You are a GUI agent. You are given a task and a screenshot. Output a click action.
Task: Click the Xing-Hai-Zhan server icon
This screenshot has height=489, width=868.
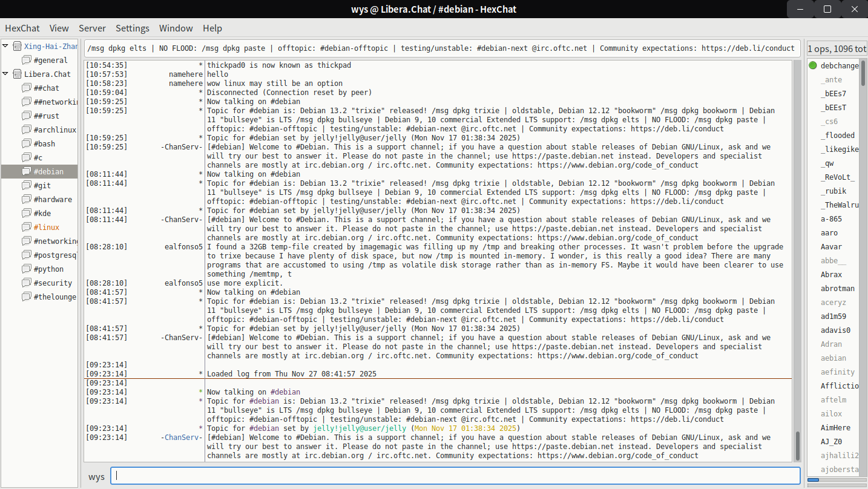click(17, 46)
